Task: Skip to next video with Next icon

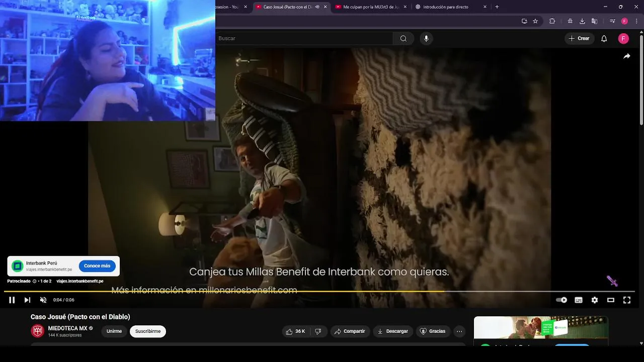Action: pyautogui.click(x=27, y=300)
